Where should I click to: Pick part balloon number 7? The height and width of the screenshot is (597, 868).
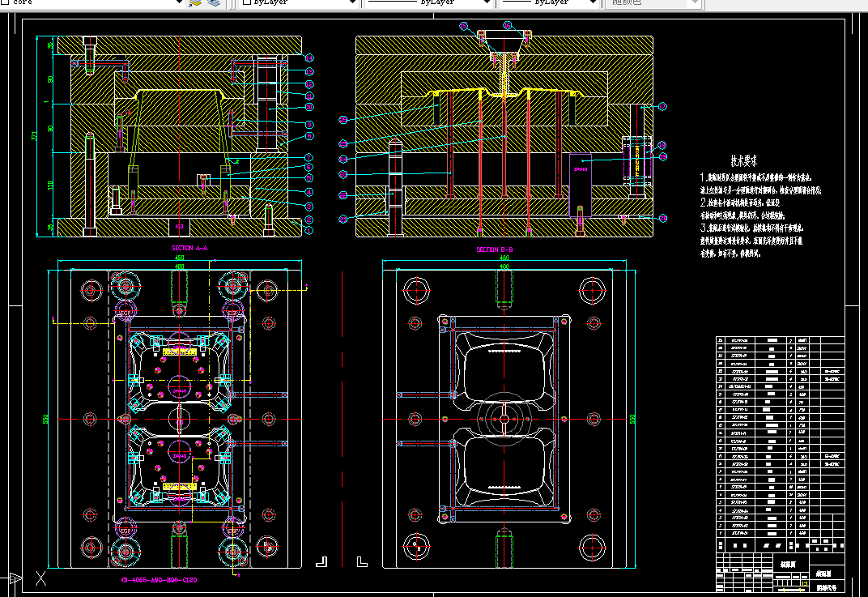pyautogui.click(x=308, y=158)
